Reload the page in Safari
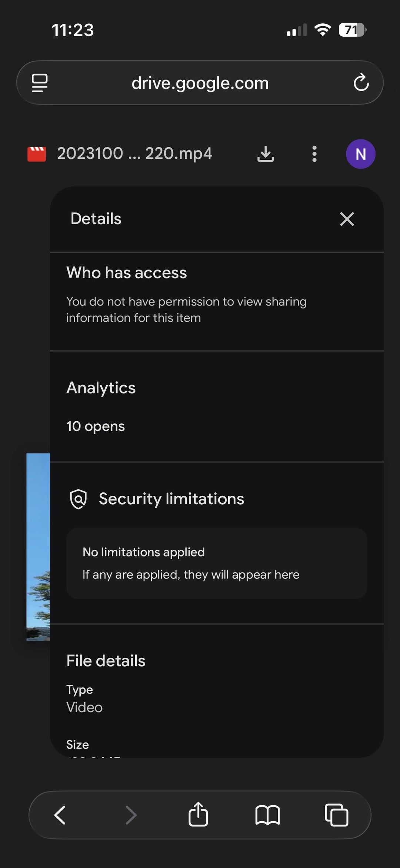 361,82
